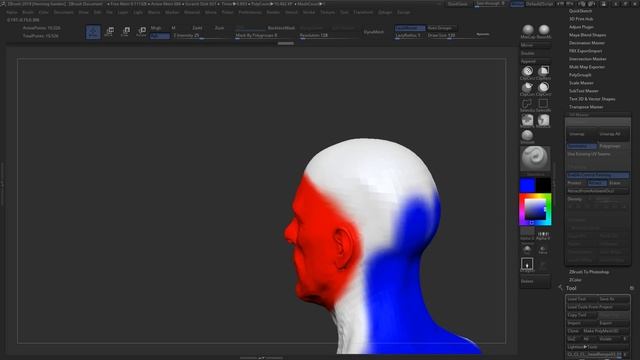This screenshot has height=360, width=640.
Task: Click the DynaMesh button
Action: pos(374,31)
